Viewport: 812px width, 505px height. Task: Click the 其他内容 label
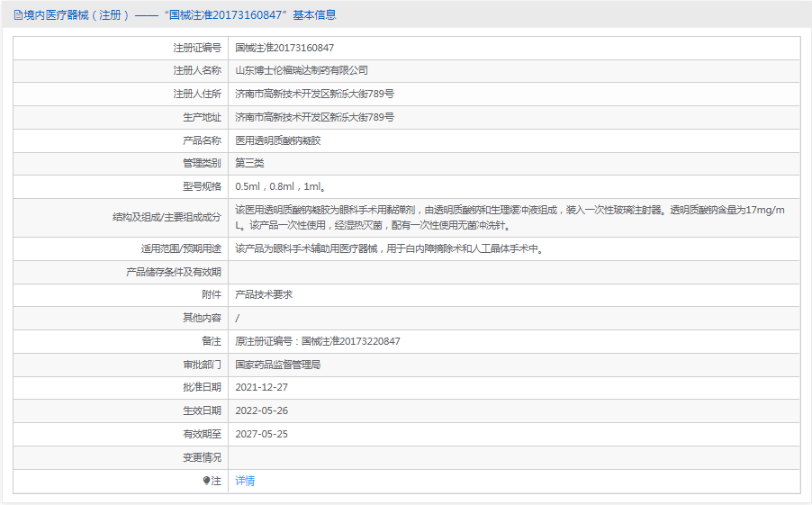click(x=202, y=318)
